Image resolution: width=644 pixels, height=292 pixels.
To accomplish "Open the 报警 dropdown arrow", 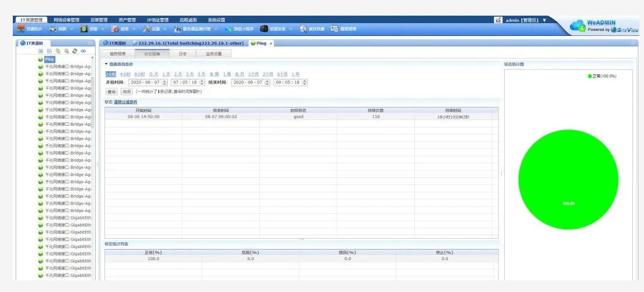I will click(103, 29).
